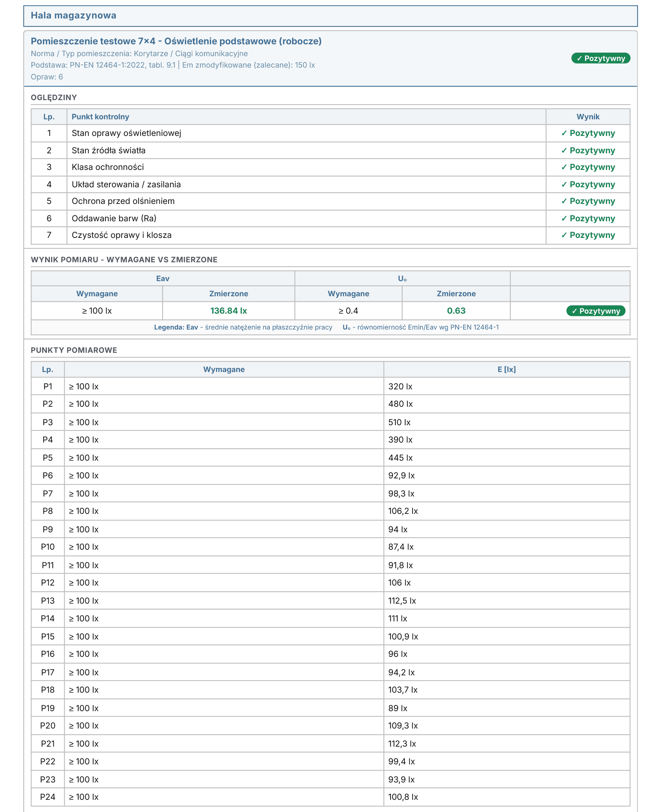The height and width of the screenshot is (812, 661).
Task: Select the 100,8 lx reading for P24
Action: coord(403,797)
